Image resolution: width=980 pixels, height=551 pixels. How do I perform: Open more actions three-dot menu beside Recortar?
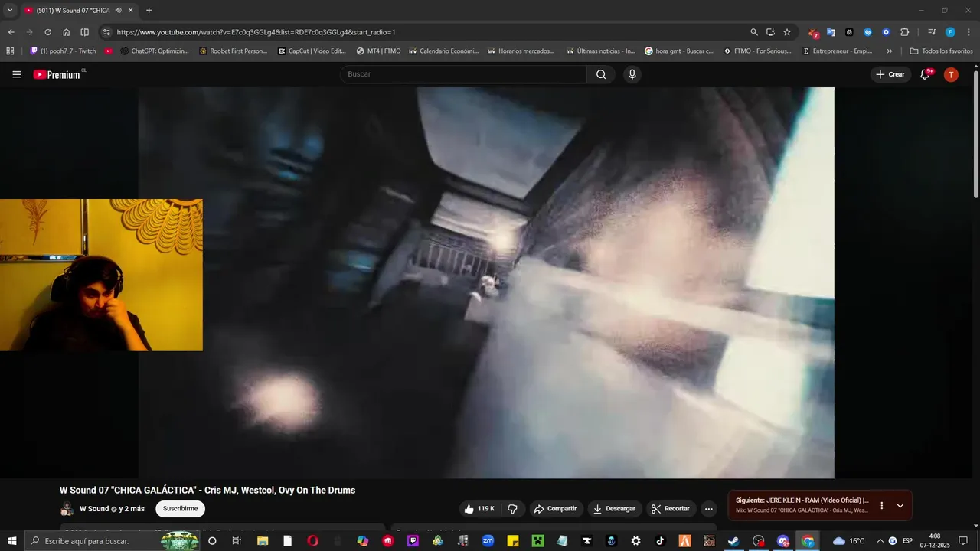[x=709, y=509]
